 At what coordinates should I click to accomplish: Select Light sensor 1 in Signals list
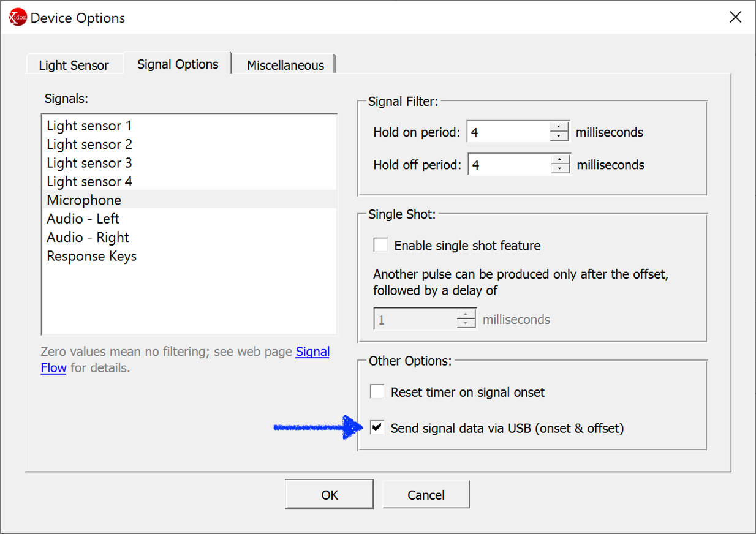click(89, 126)
